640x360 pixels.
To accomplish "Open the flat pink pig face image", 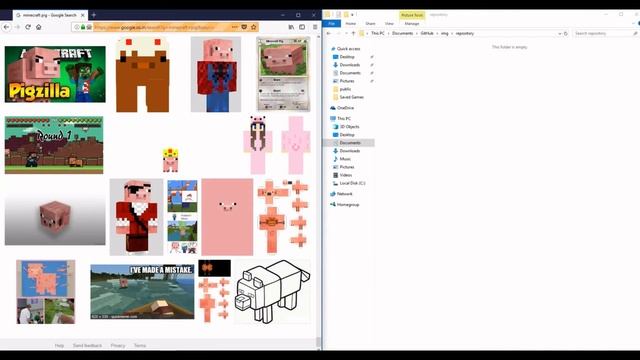I will pyautogui.click(x=227, y=217).
